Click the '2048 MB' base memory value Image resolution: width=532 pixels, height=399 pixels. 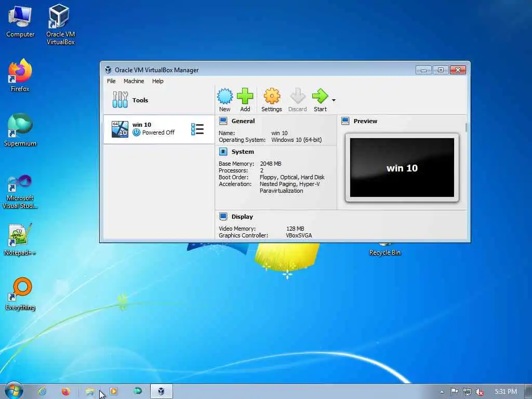271,164
